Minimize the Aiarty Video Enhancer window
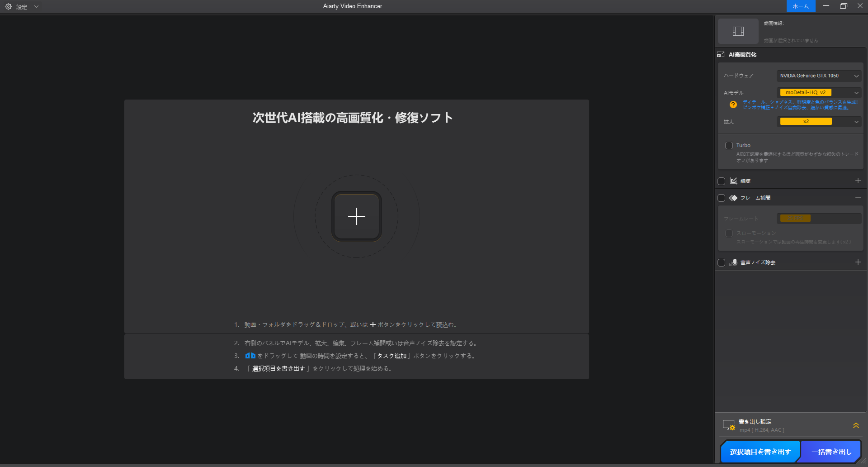The height and width of the screenshot is (467, 868). point(826,6)
